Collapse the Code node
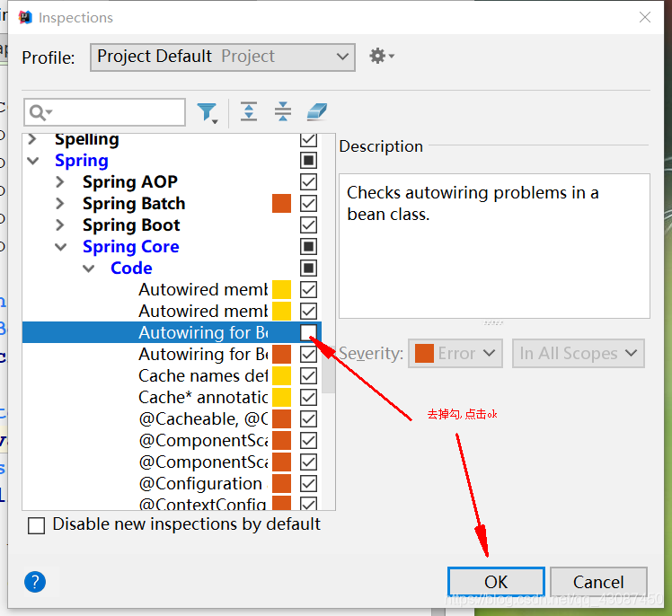 click(x=89, y=268)
